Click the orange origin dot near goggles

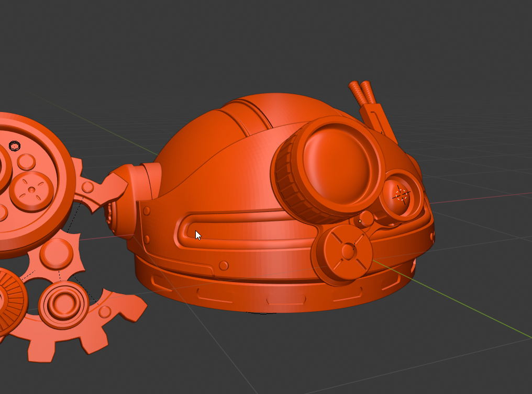point(360,221)
